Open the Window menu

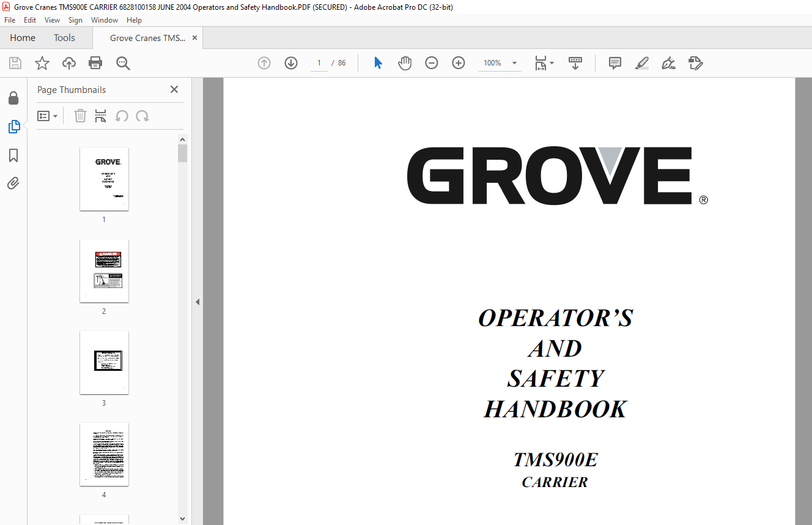pos(105,20)
